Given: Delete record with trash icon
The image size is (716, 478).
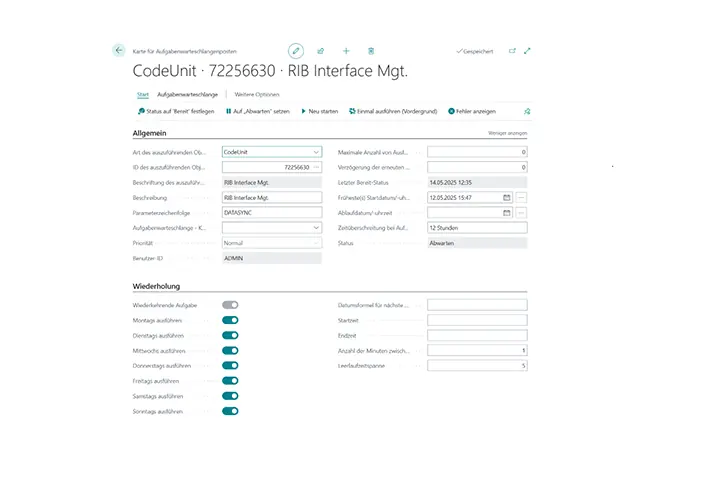Looking at the screenshot, I should (x=371, y=51).
